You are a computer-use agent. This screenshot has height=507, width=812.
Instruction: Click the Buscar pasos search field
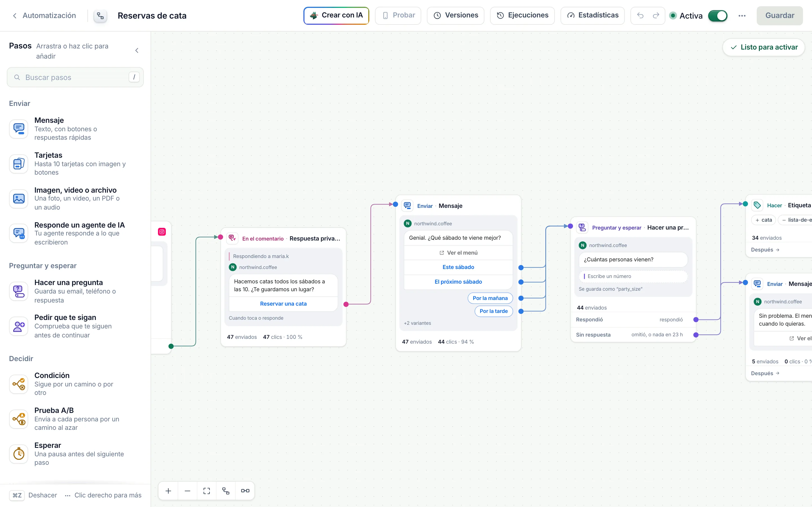click(x=75, y=77)
